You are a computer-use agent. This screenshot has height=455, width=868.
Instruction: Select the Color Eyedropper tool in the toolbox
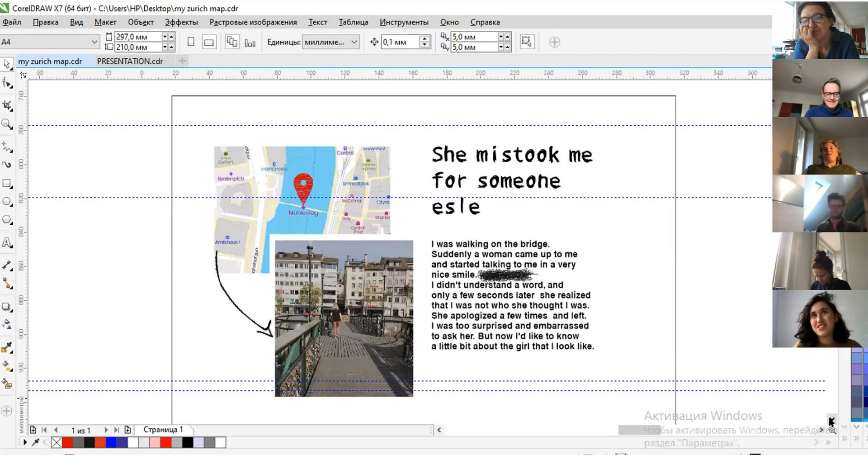(x=7, y=347)
